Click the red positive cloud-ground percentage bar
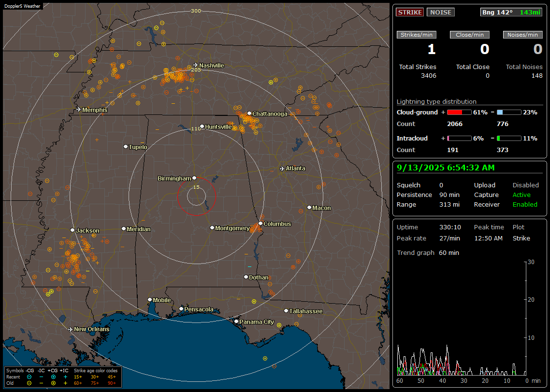This screenshot has height=392, width=550. 459,112
